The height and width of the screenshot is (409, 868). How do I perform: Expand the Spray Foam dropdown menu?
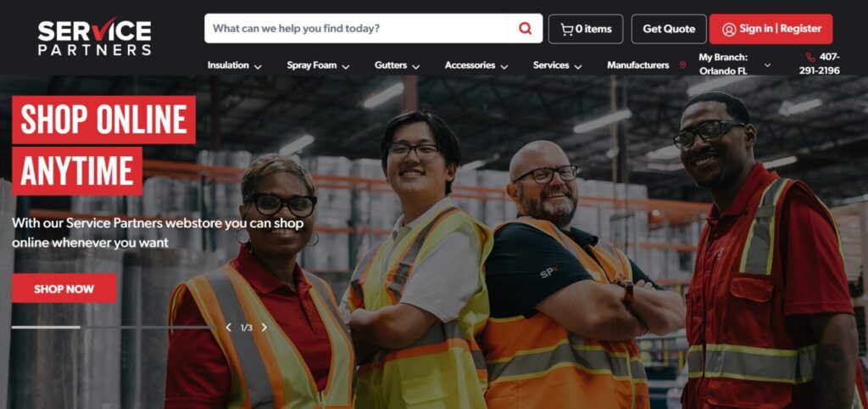pos(319,65)
